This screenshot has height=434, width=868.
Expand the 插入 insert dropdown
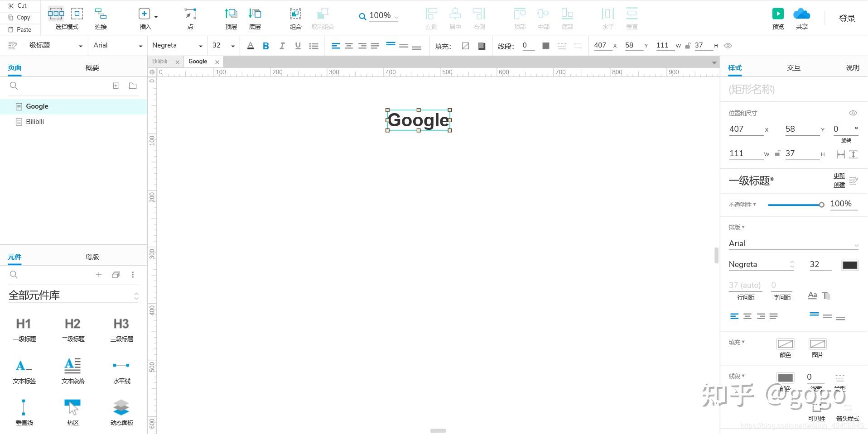[156, 17]
